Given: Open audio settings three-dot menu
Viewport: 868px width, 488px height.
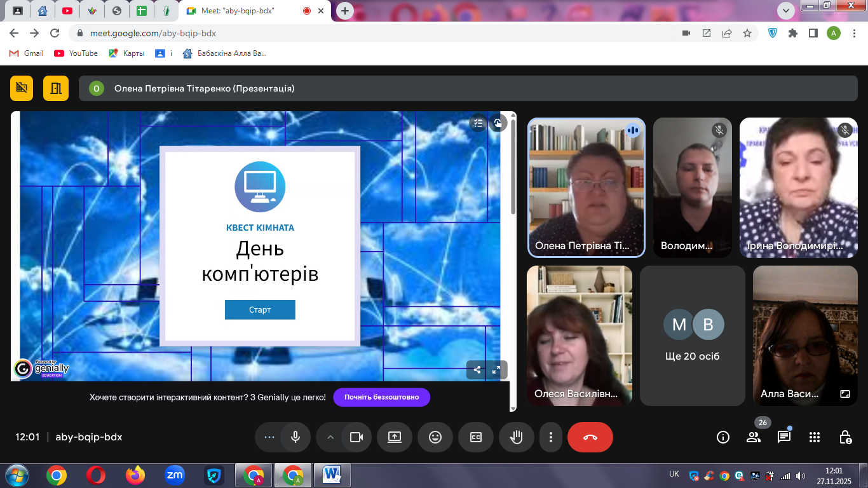Looking at the screenshot, I should tap(269, 437).
